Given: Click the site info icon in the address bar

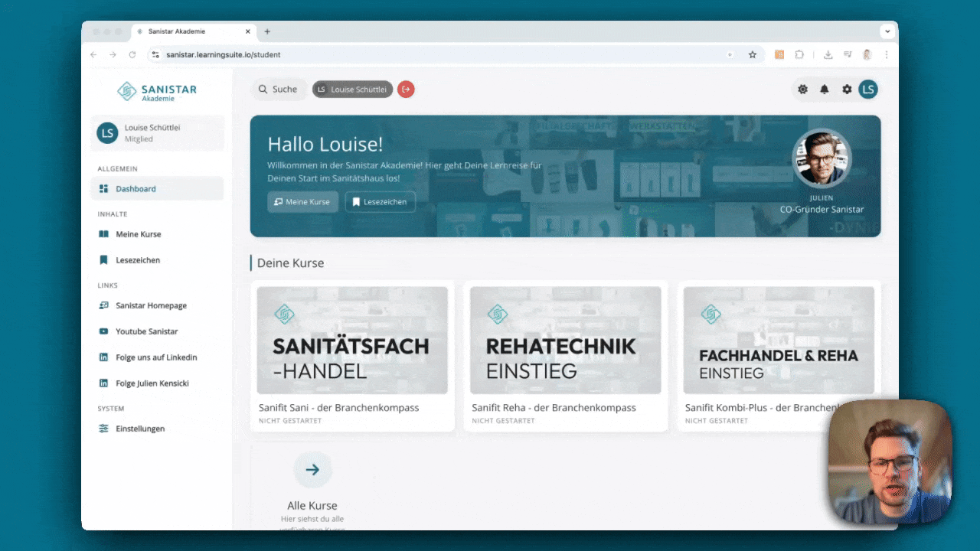Looking at the screenshot, I should [155, 55].
